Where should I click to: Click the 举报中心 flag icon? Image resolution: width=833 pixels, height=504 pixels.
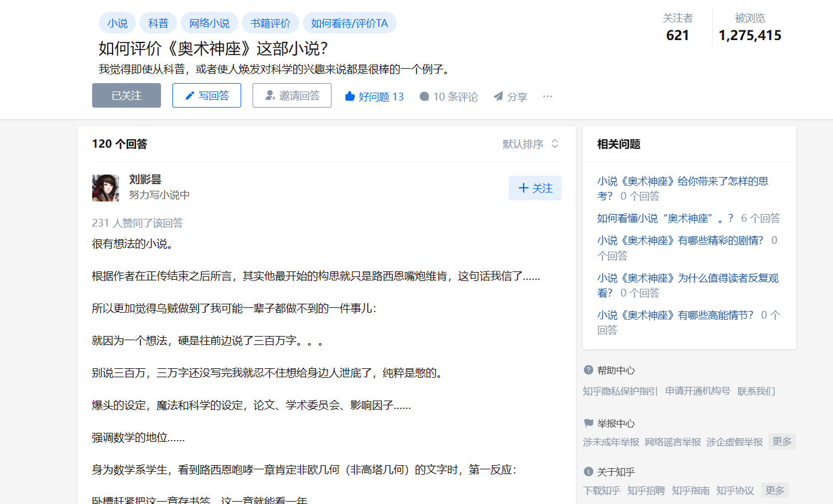tap(588, 423)
